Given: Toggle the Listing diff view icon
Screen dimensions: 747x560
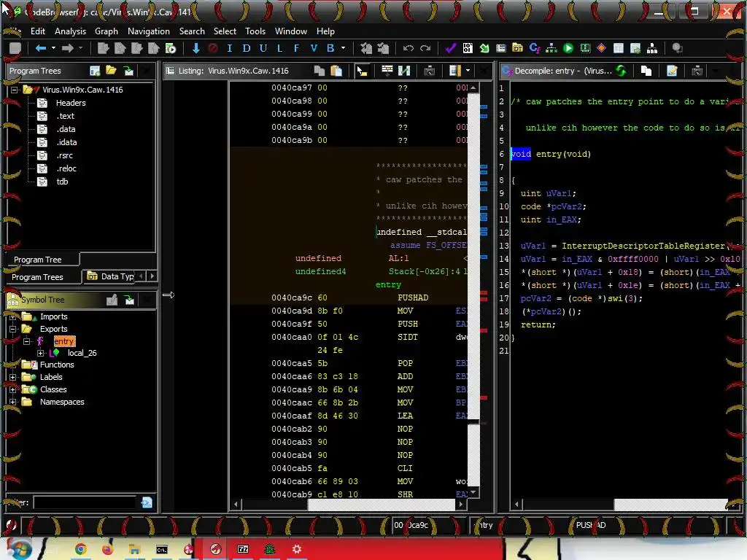Looking at the screenshot, I should click(x=404, y=71).
